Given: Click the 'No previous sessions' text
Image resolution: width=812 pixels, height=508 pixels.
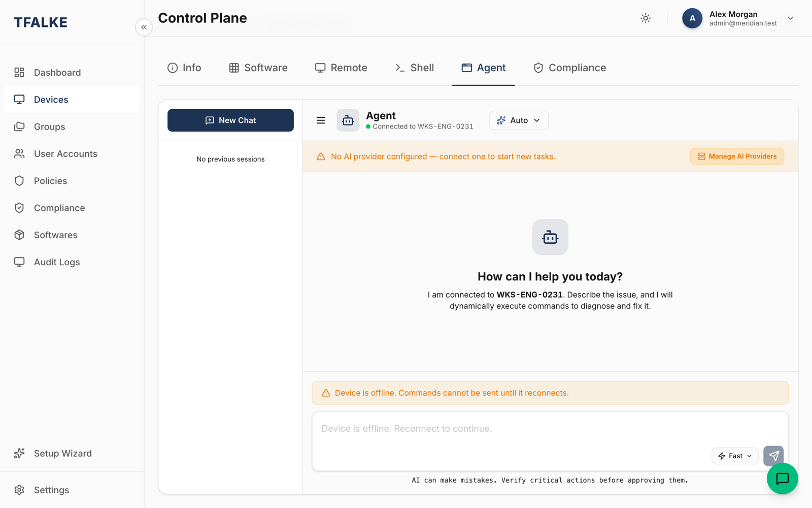Looking at the screenshot, I should [230, 160].
